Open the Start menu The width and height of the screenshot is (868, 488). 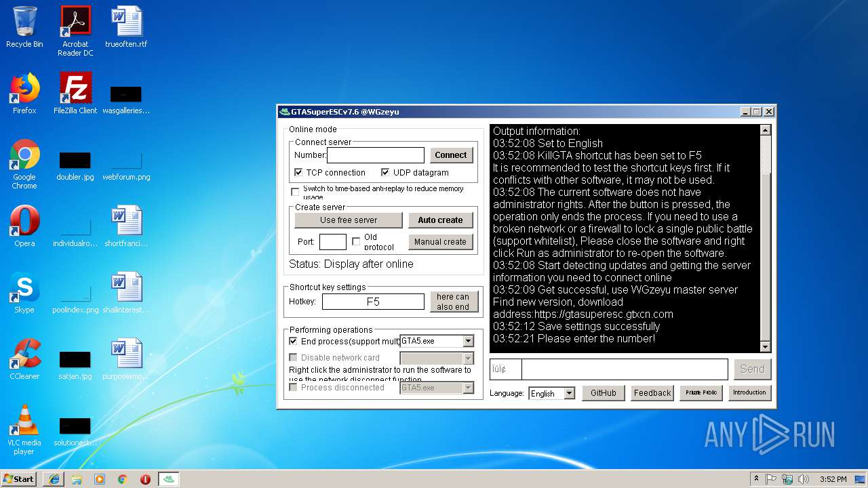19,479
